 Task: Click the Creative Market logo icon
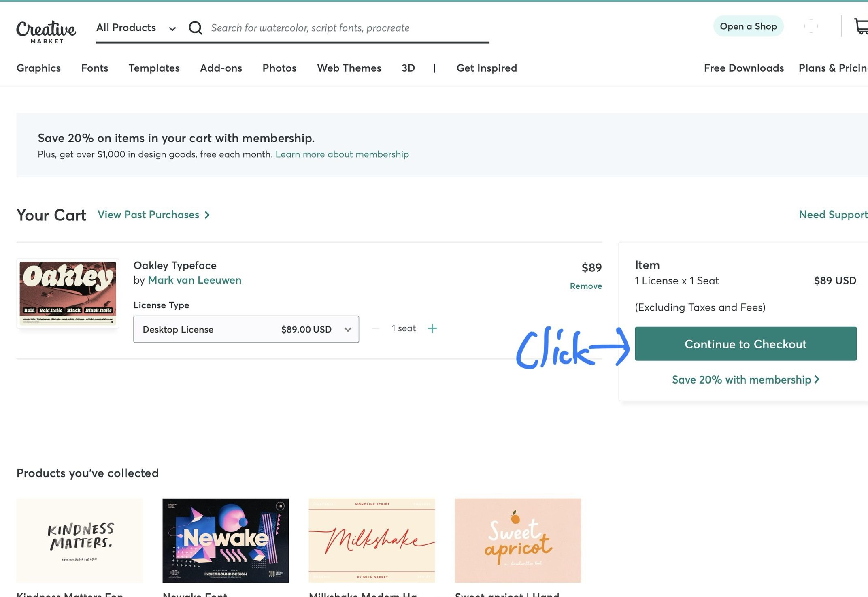(x=46, y=28)
